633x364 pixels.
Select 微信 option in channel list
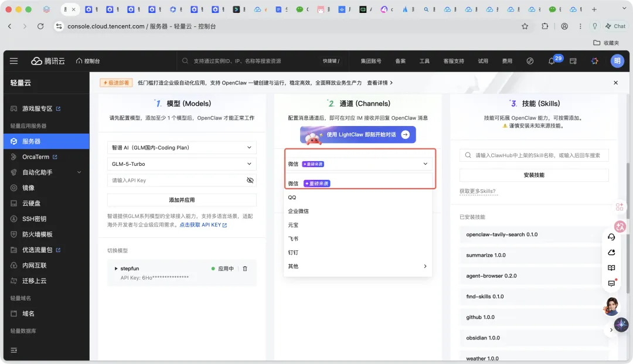358,183
